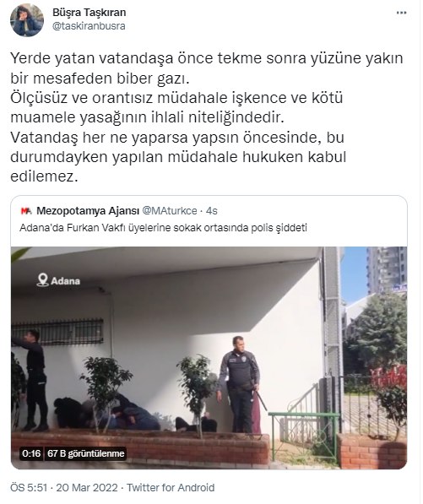Click the @MAturkce handle

(x=170, y=211)
